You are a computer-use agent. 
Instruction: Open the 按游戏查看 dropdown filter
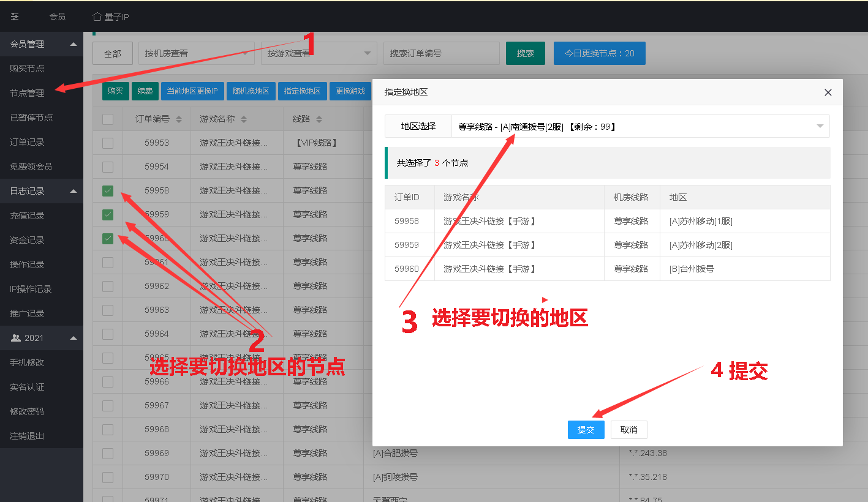(319, 53)
